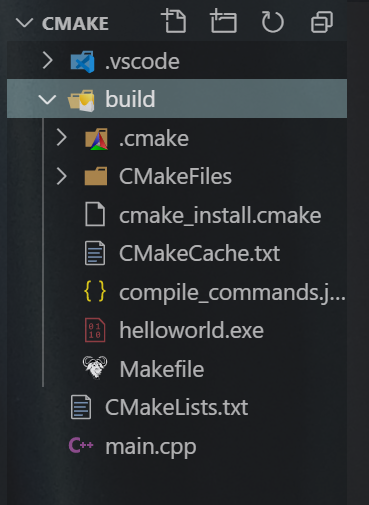Screen dimensions: 369x505
Task: Refresh the explorer with the refresh icon
Action: click(x=272, y=22)
